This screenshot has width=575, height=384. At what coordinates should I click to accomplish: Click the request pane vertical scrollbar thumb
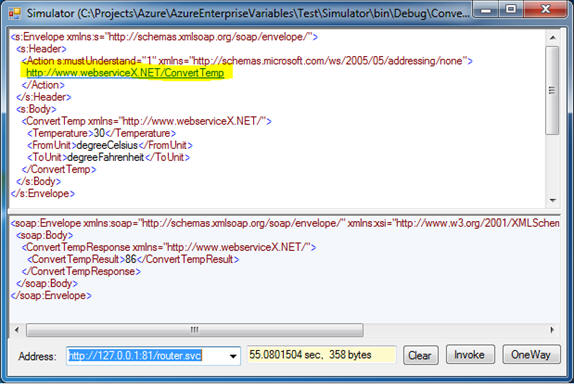coord(552,90)
